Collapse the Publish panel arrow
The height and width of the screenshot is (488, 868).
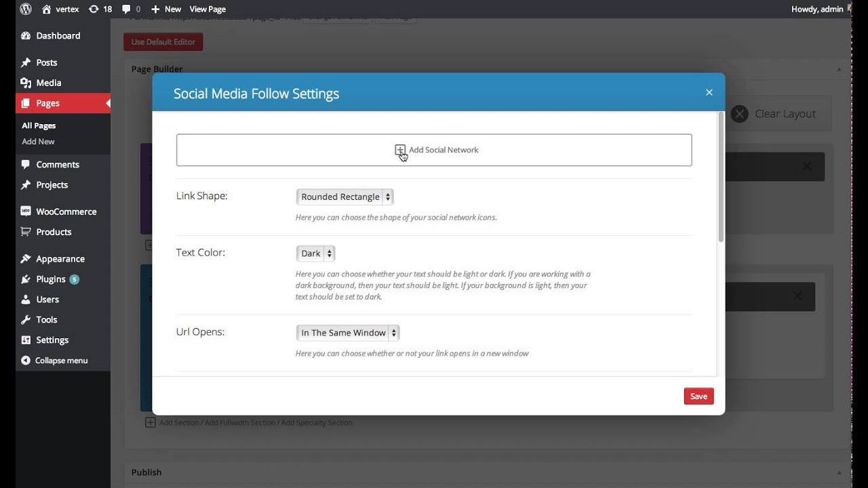839,472
